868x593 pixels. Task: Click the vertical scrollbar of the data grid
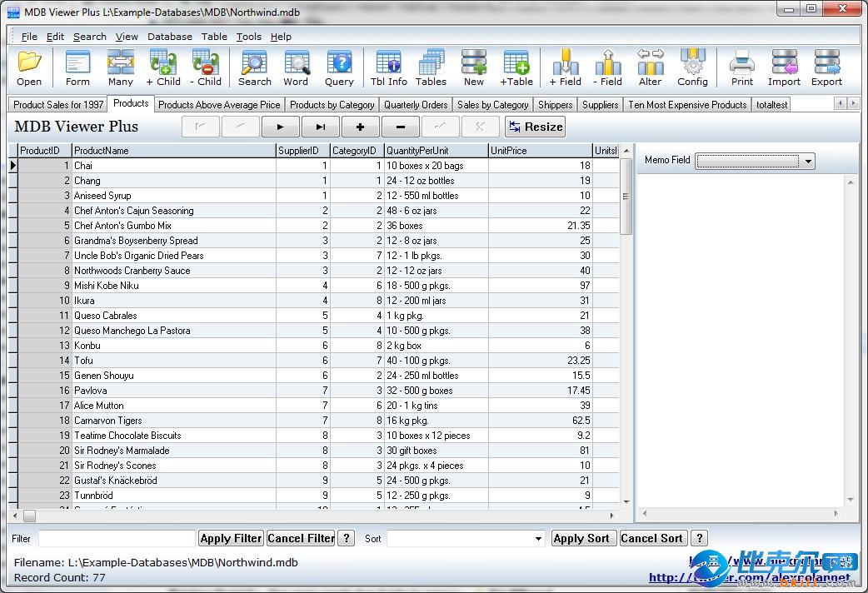(626, 333)
